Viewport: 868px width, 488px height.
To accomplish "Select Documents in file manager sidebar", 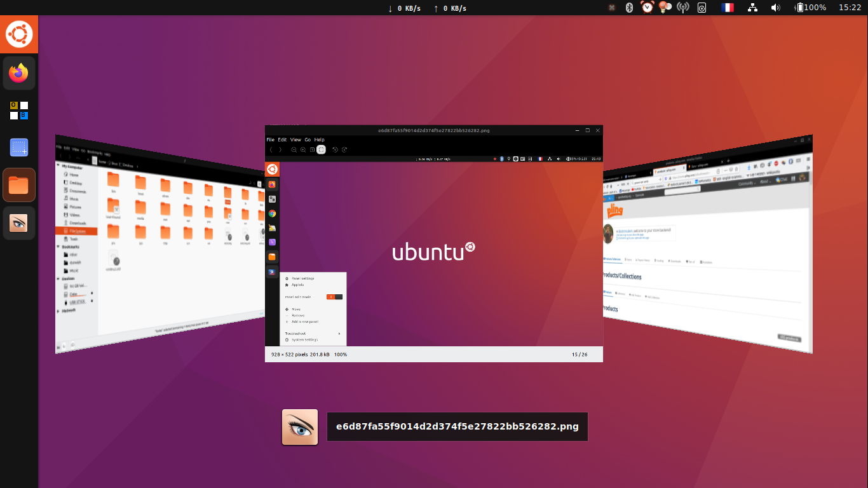I will (x=76, y=191).
